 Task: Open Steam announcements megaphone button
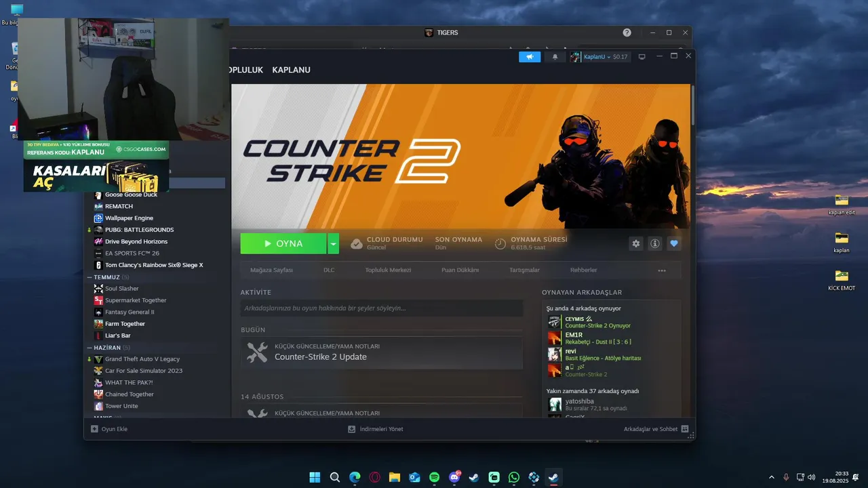coord(530,57)
